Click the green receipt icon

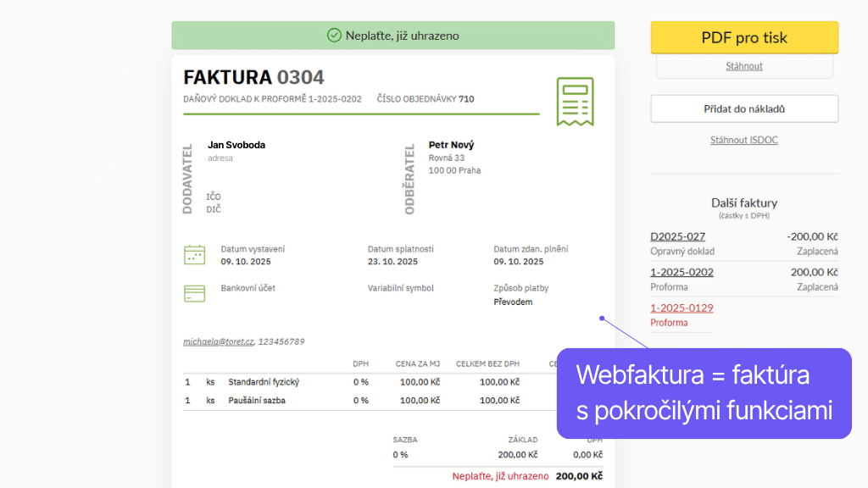click(576, 102)
